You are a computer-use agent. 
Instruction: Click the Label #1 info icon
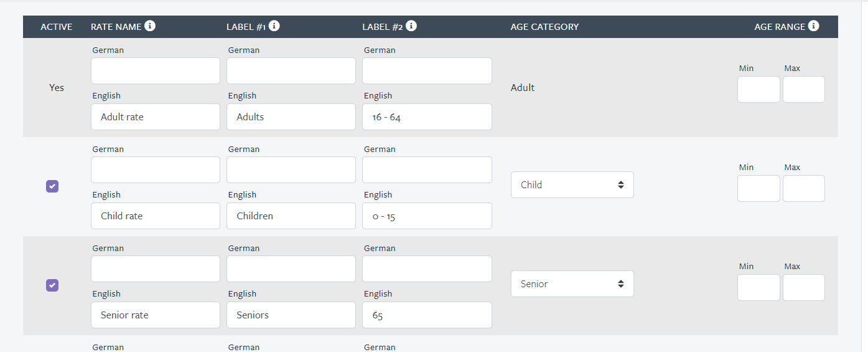(274, 26)
